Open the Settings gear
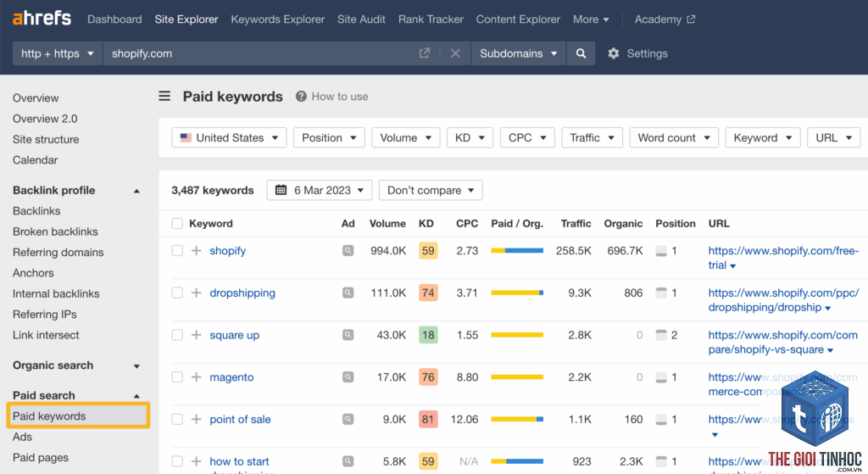868x474 pixels. point(614,53)
